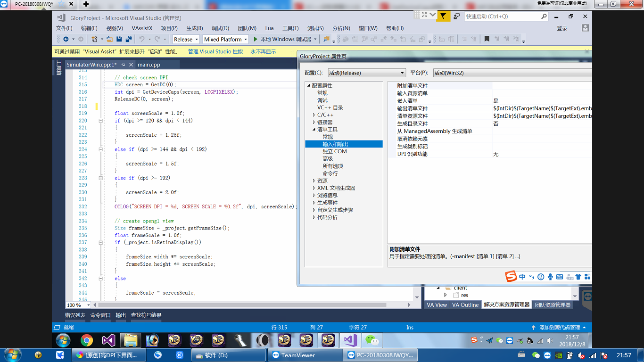The height and width of the screenshot is (362, 644).
Task: Click the microphone icon in Sogou IME bar
Action: click(550, 277)
